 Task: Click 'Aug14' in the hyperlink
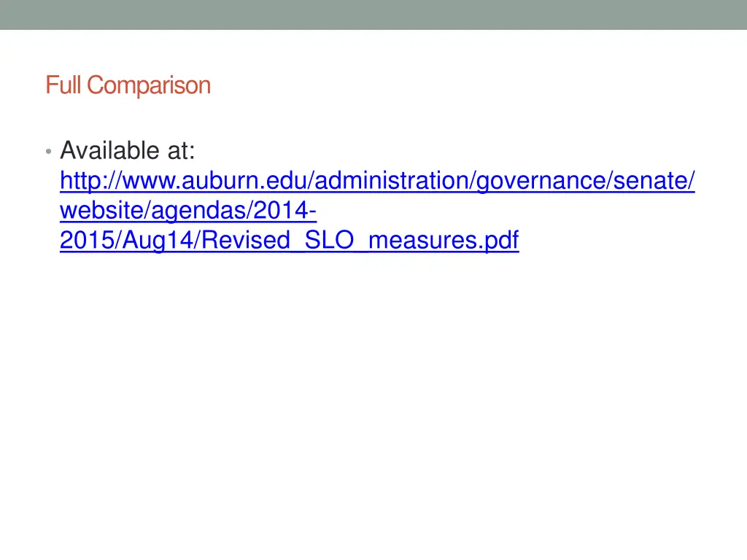pyautogui.click(x=158, y=240)
